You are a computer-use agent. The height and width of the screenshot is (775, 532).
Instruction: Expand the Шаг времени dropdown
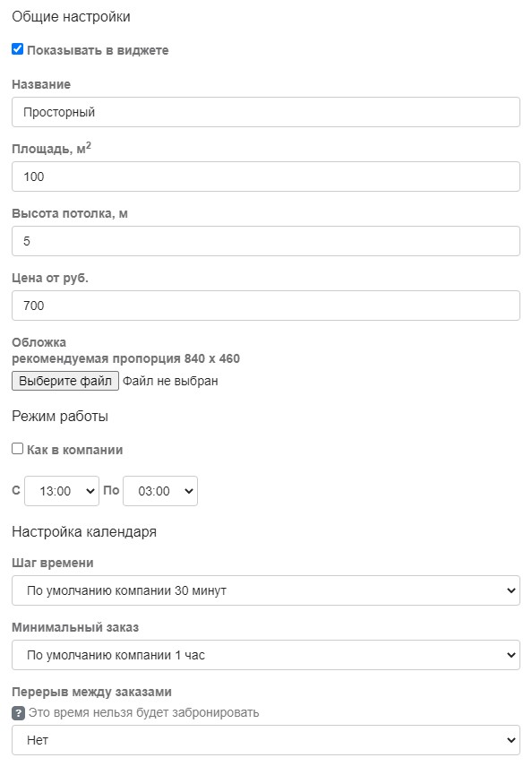click(266, 590)
